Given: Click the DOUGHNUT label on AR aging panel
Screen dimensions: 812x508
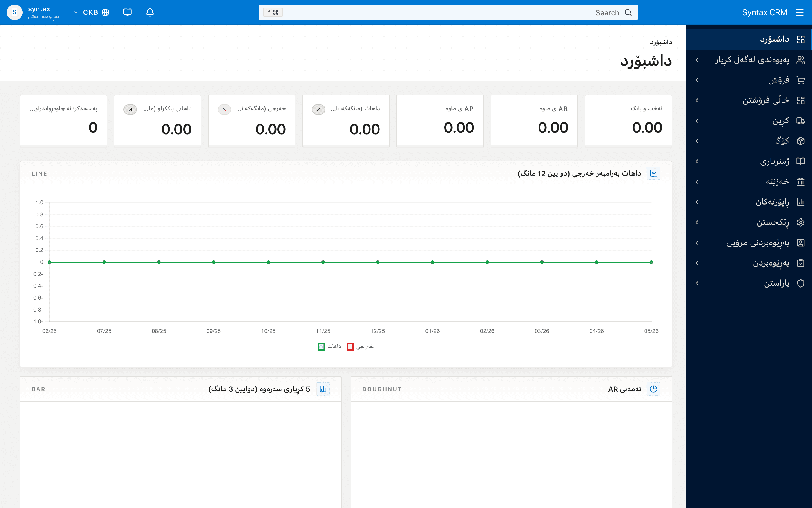Looking at the screenshot, I should tap(382, 389).
